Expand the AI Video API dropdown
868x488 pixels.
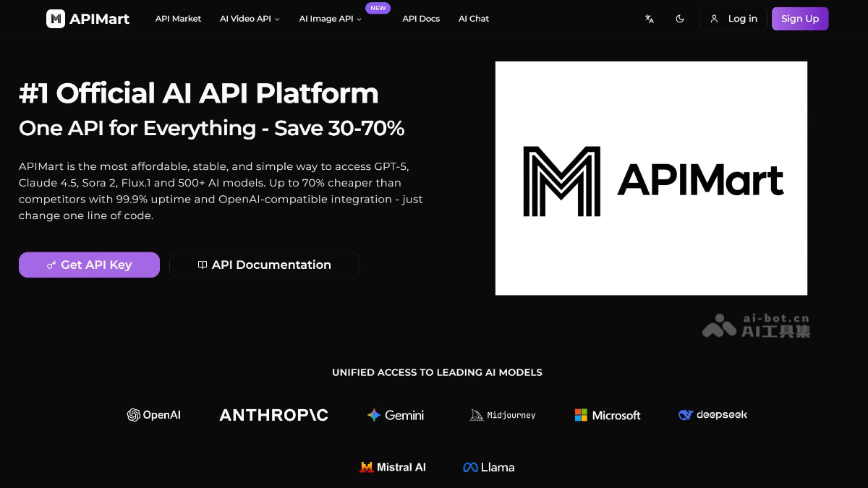pos(250,19)
